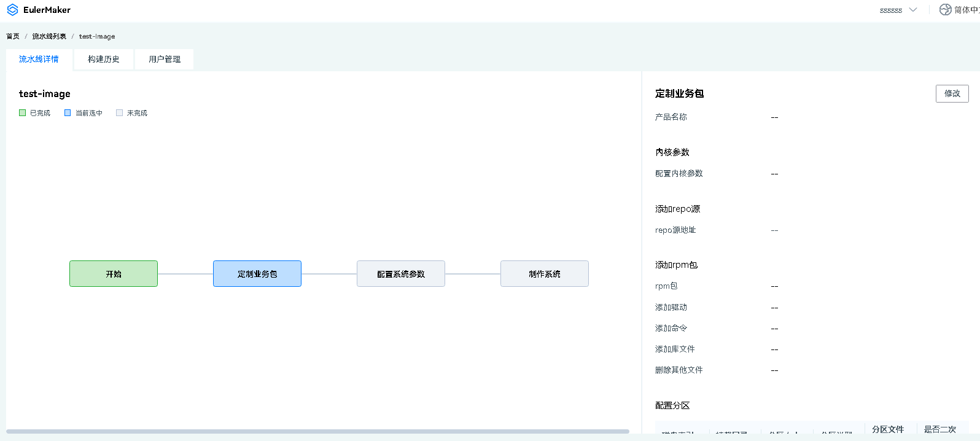Select the 制作系统 pipeline node
The height and width of the screenshot is (441, 980).
click(545, 274)
